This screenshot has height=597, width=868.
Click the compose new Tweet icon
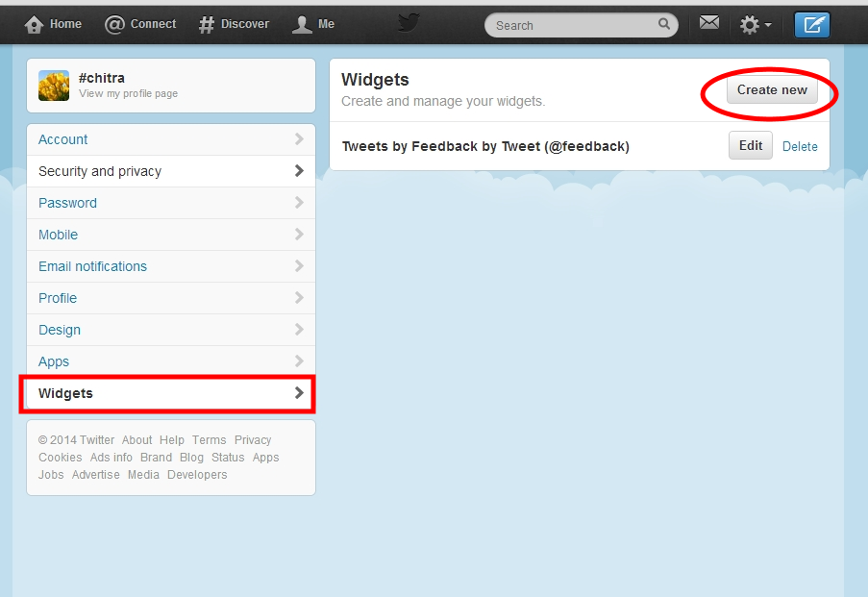point(812,24)
